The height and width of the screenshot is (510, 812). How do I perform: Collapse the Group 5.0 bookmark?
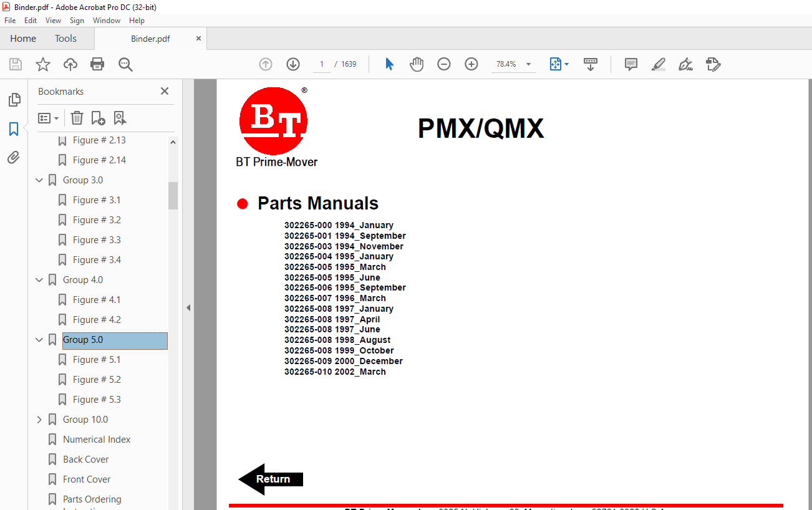coord(39,340)
